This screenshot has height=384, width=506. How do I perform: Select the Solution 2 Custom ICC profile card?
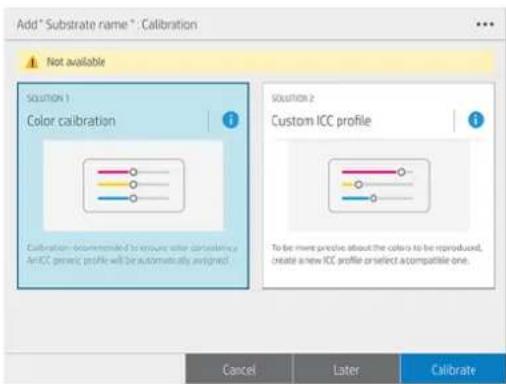(x=379, y=186)
